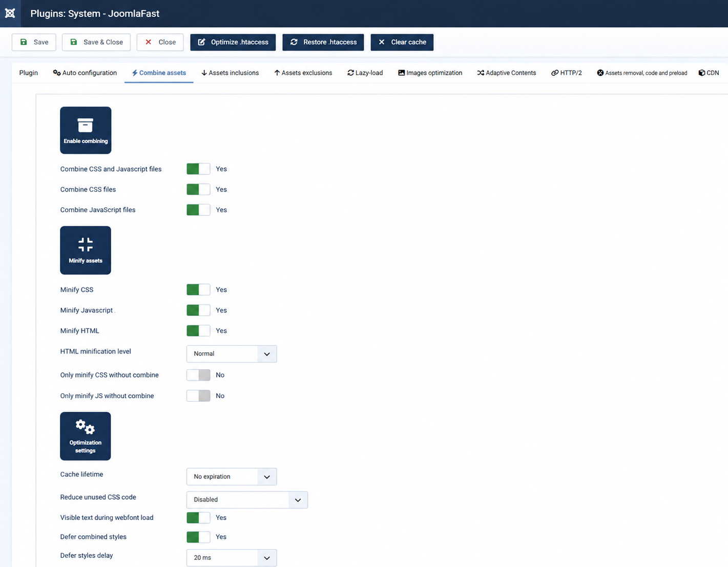Click the Save button
The image size is (728, 567).
[x=34, y=42]
